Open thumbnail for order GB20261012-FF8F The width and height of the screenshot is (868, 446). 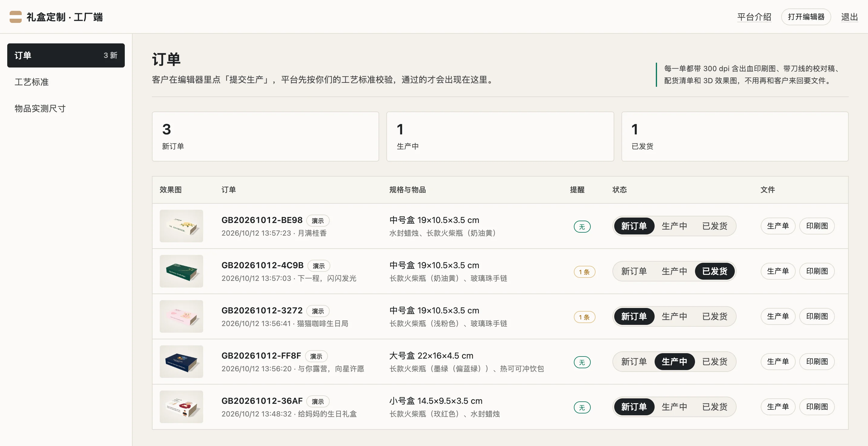coord(181,361)
